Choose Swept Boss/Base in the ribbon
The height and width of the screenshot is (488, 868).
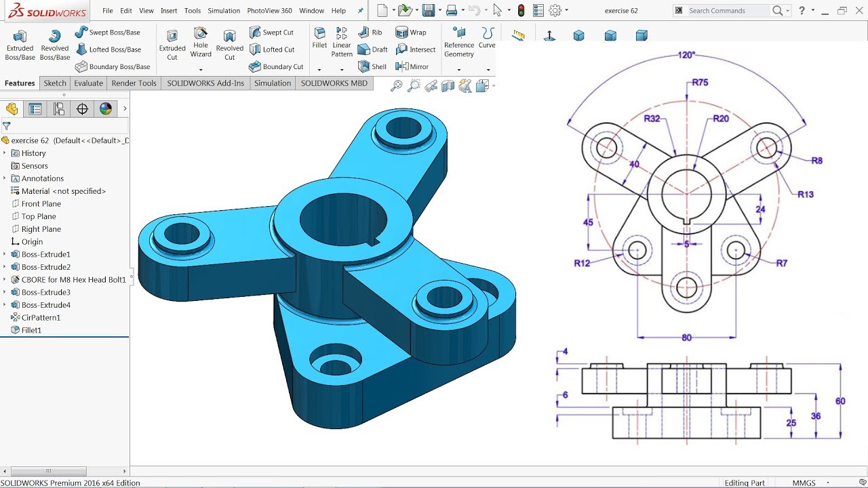coord(107,33)
